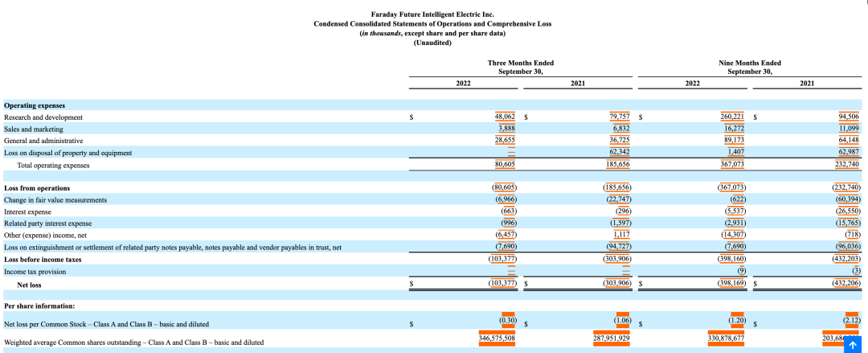Select the Income tax provision label
This screenshot has height=353, width=868.
35,272
